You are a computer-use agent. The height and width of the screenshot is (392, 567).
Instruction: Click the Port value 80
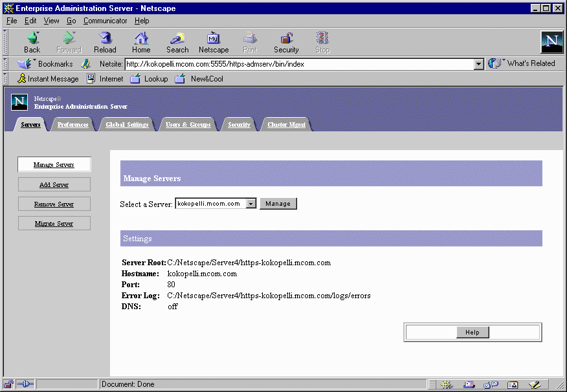(171, 285)
